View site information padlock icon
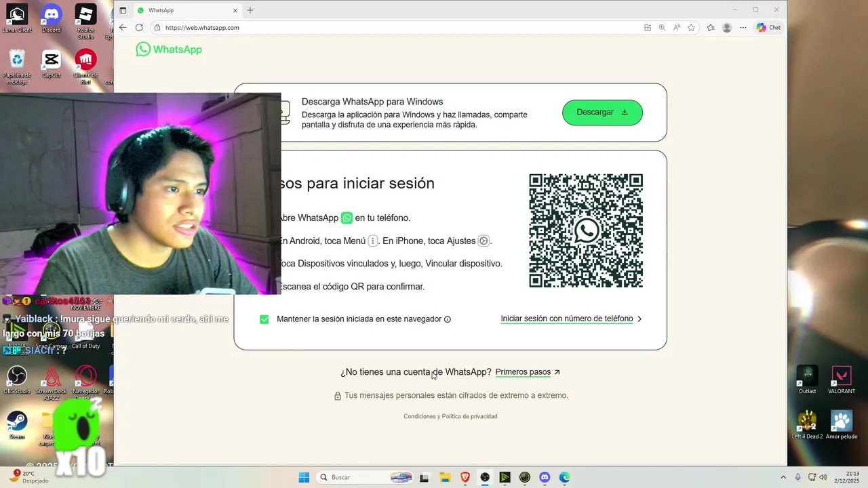Image resolution: width=868 pixels, height=488 pixels. pyautogui.click(x=157, y=28)
